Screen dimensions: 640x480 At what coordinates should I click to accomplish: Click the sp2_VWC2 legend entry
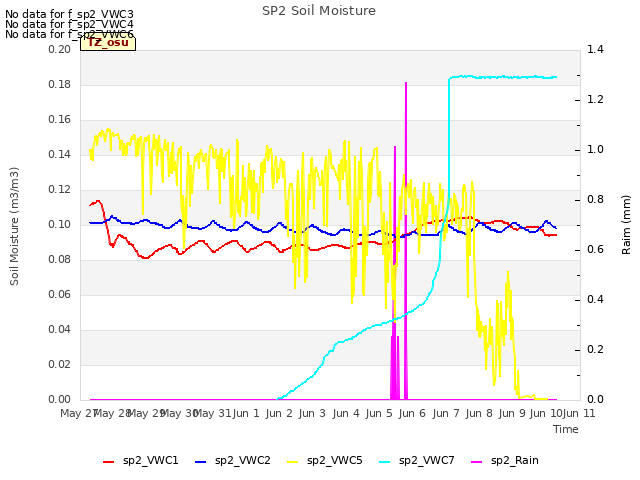click(233, 461)
